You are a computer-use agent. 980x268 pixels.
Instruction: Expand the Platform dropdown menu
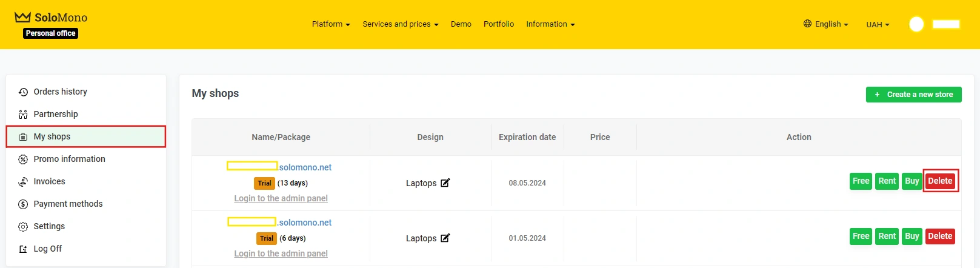pyautogui.click(x=331, y=24)
